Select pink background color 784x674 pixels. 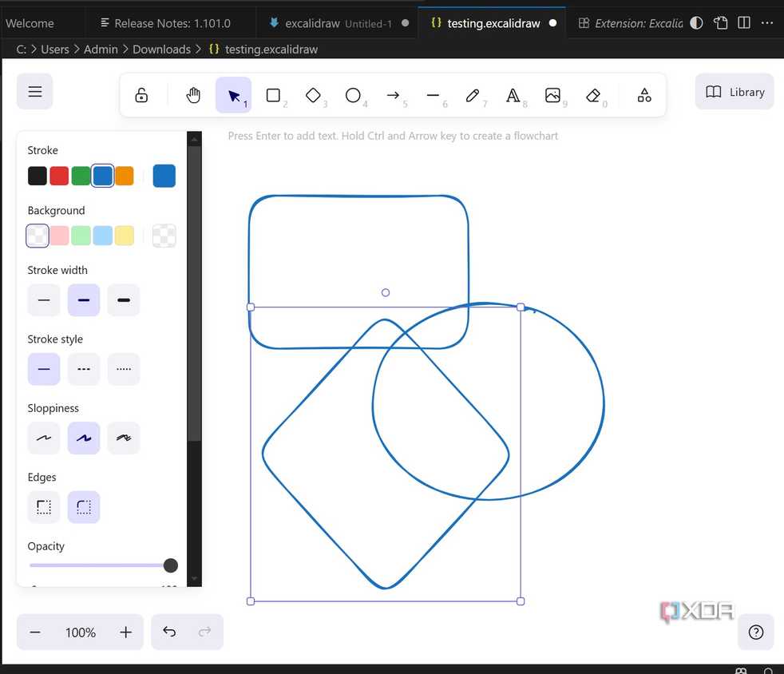(59, 236)
